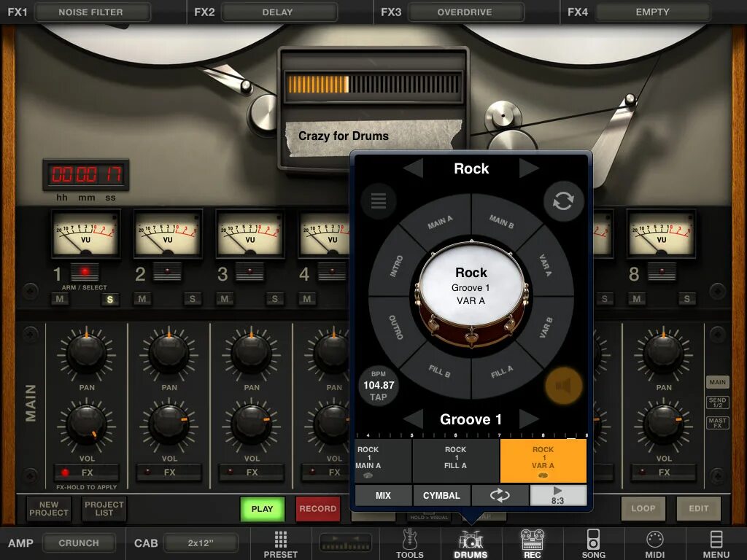Viewport: 747px width, 560px height.
Task: Click the CYMBAL button
Action: pyautogui.click(x=441, y=495)
